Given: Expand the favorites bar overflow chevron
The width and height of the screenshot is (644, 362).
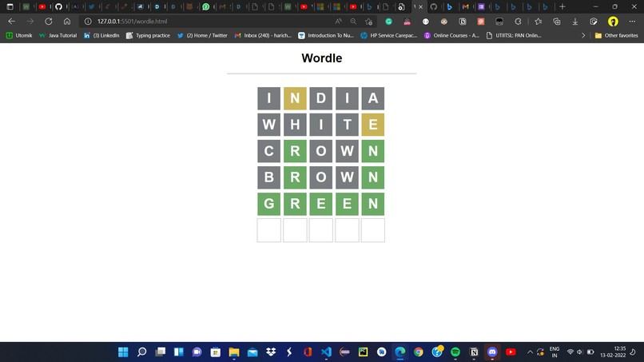Looking at the screenshot, I should (583, 35).
